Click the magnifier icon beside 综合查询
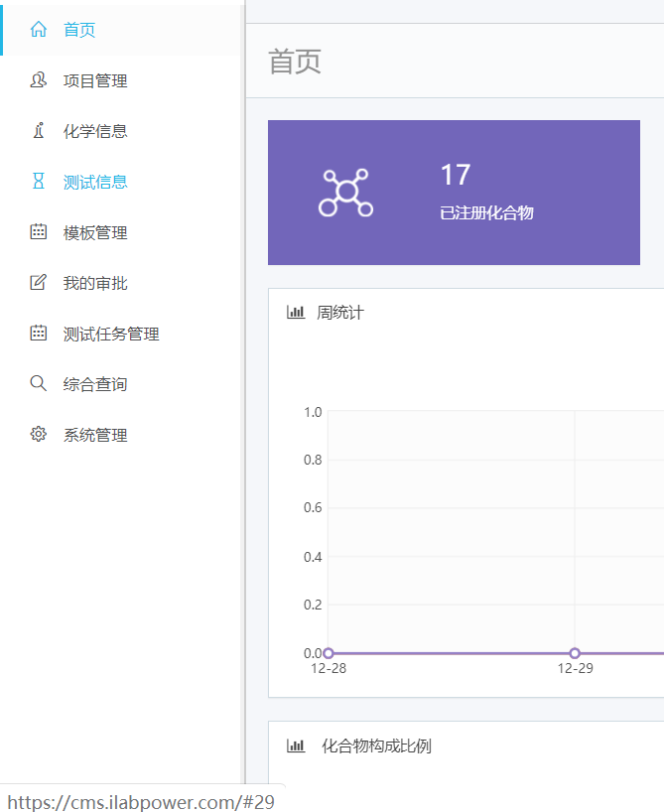Screen dimensions: 664x812 click(39, 383)
